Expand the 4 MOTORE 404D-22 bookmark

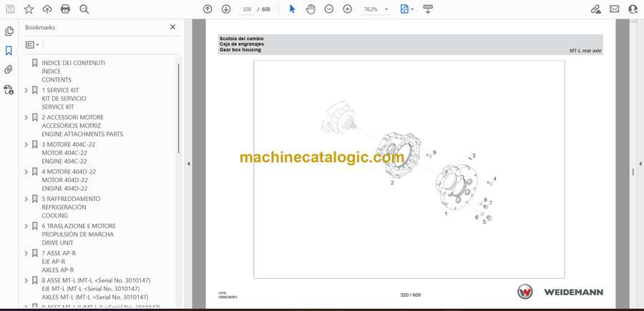(x=26, y=172)
